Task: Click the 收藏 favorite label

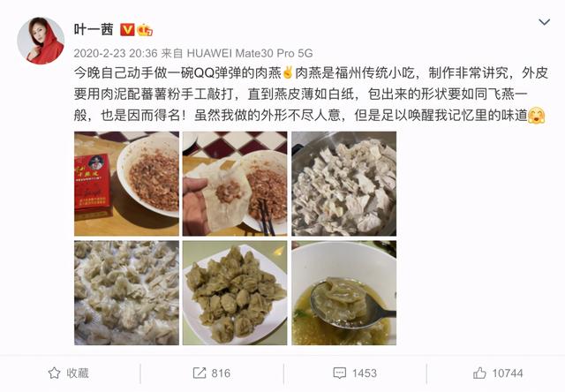Action: pos(78,373)
